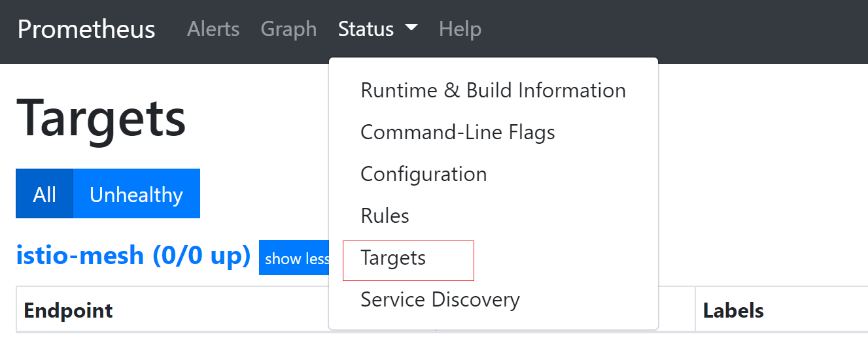The height and width of the screenshot is (349, 868).
Task: Go to the Graph page
Action: pos(288,29)
